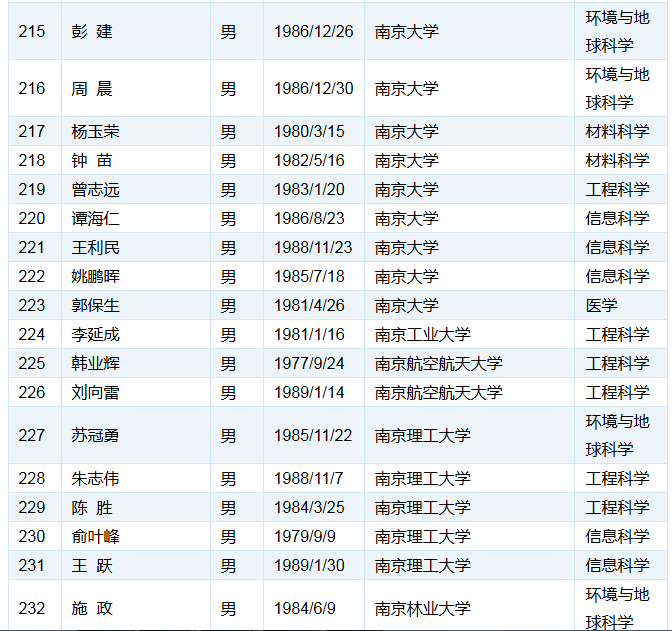
Task: Click the name 彭 建 in row 215
Action: (92, 31)
